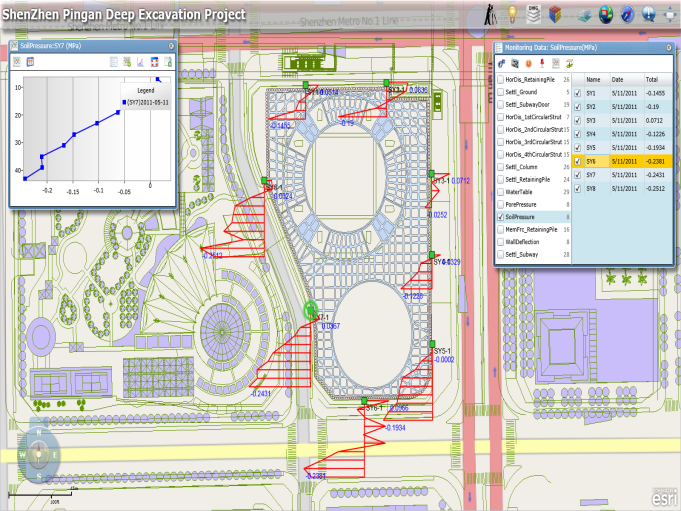Click the ShenZhen Pingan Deep Excavation Project title
The height and width of the screenshot is (511, 681).
pyautogui.click(x=124, y=14)
